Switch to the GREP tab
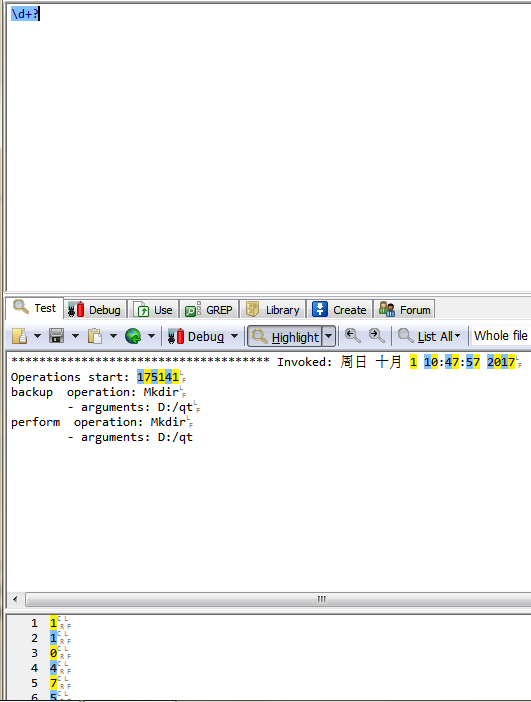The height and width of the screenshot is (702, 531). (209, 309)
